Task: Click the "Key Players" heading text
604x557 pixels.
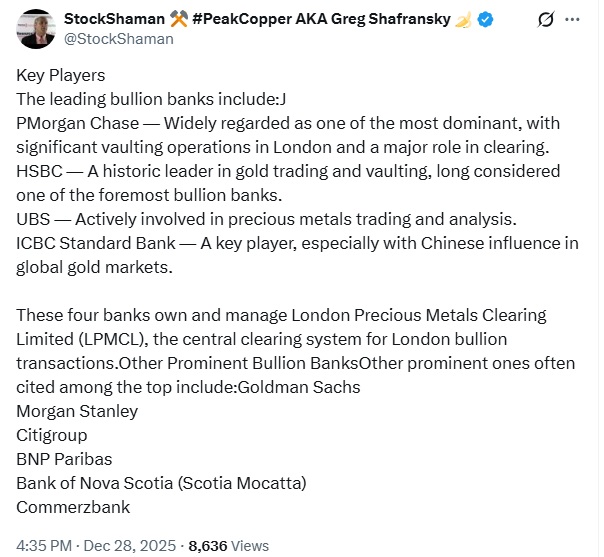Action: point(61,75)
